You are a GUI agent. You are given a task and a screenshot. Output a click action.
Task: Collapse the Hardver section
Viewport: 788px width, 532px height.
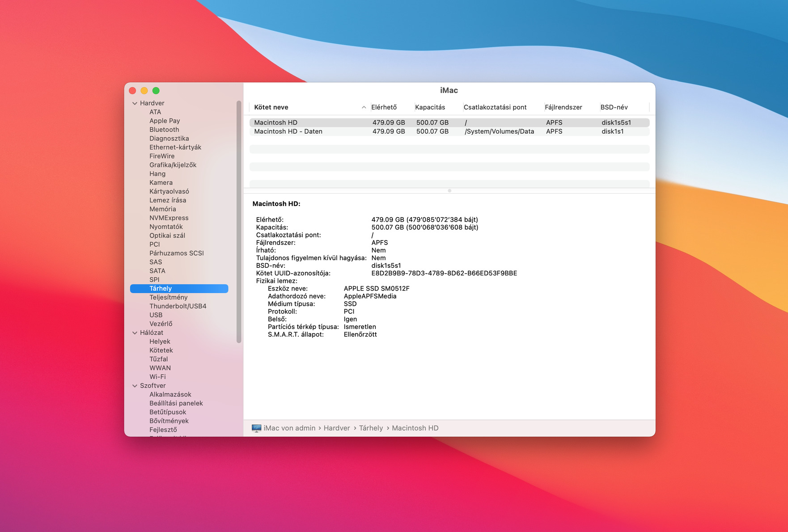pos(135,103)
